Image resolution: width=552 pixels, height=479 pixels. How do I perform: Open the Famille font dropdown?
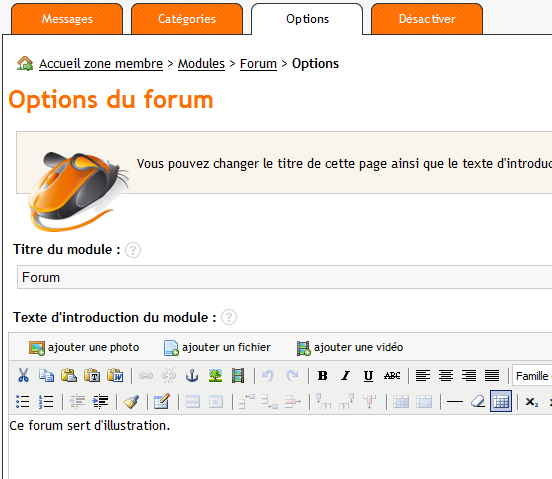pos(532,376)
